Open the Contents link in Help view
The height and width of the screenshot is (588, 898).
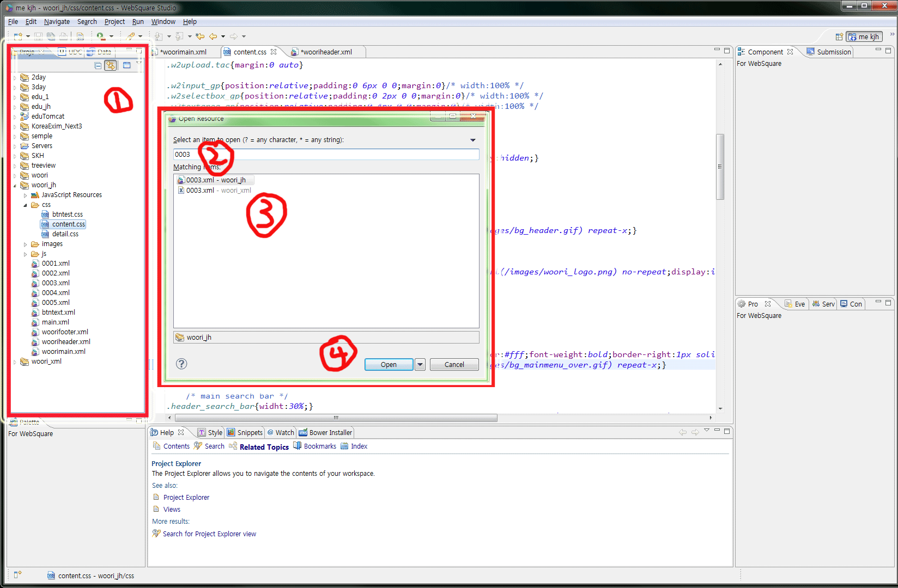(x=171, y=446)
